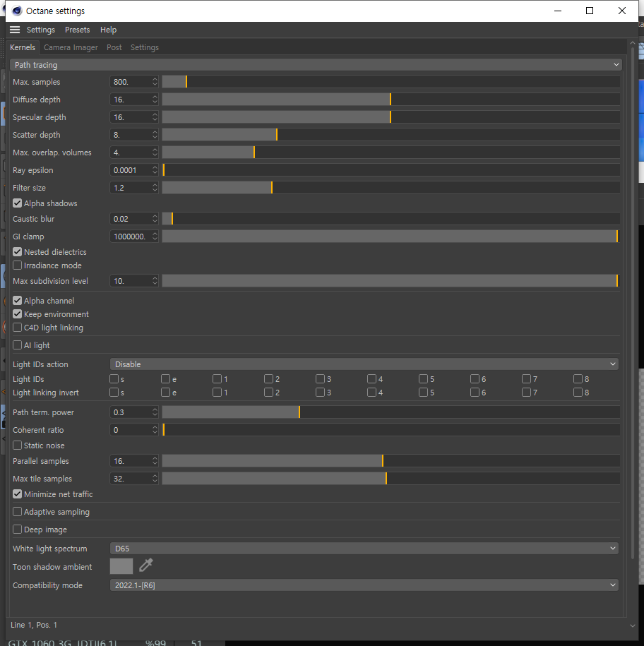Toggle the Nested dielectrics checkbox

[18, 252]
